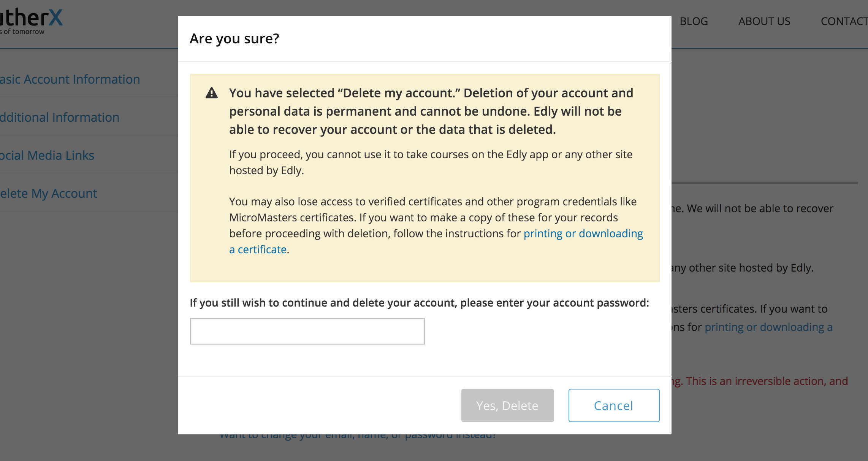This screenshot has width=868, height=461.
Task: Select Delete My Account in the sidebar
Action: [x=49, y=193]
